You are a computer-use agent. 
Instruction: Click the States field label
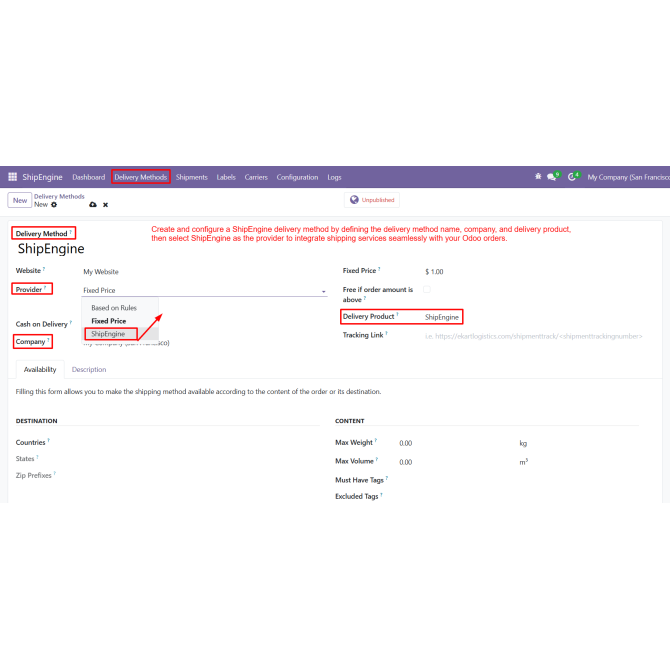point(25,458)
